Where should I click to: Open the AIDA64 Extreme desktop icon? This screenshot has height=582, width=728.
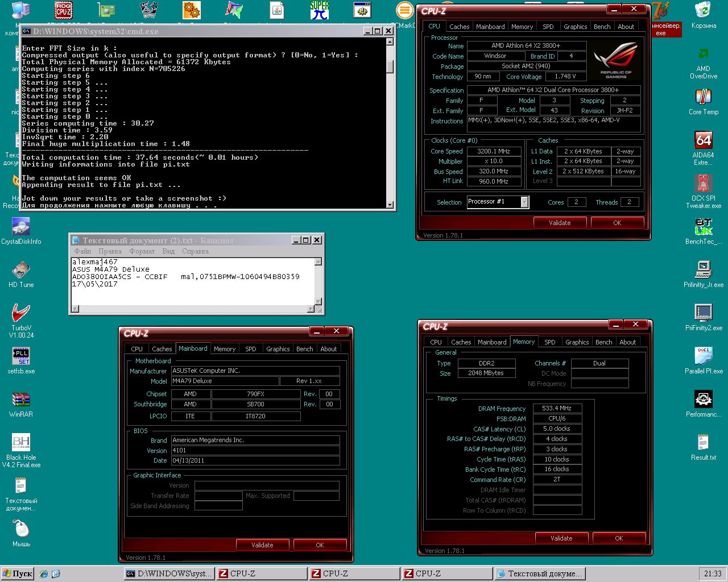[x=704, y=148]
